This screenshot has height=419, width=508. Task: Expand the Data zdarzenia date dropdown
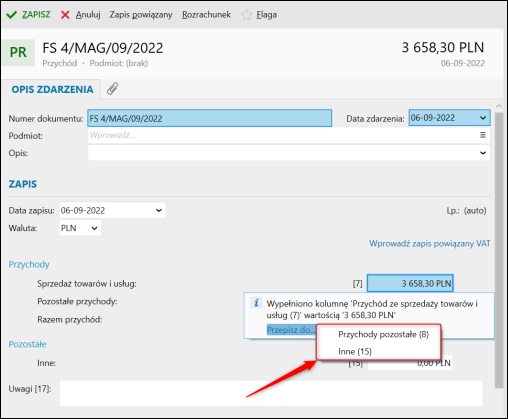pos(483,118)
